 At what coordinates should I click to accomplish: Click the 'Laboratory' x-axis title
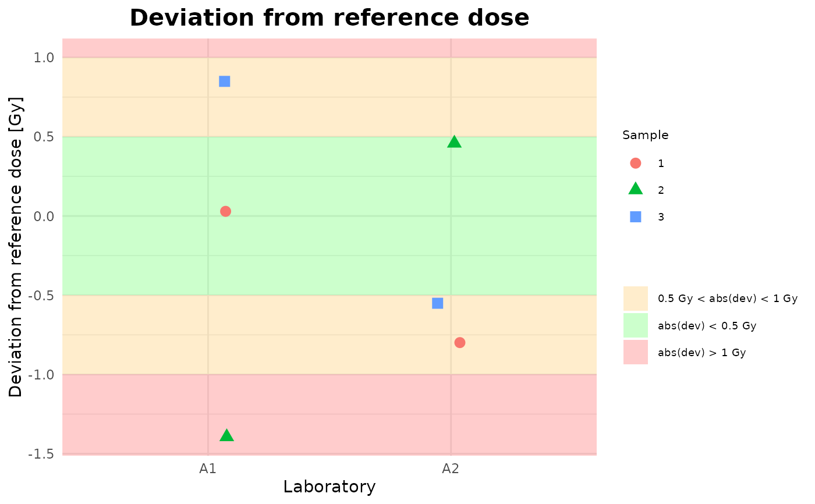tap(329, 487)
